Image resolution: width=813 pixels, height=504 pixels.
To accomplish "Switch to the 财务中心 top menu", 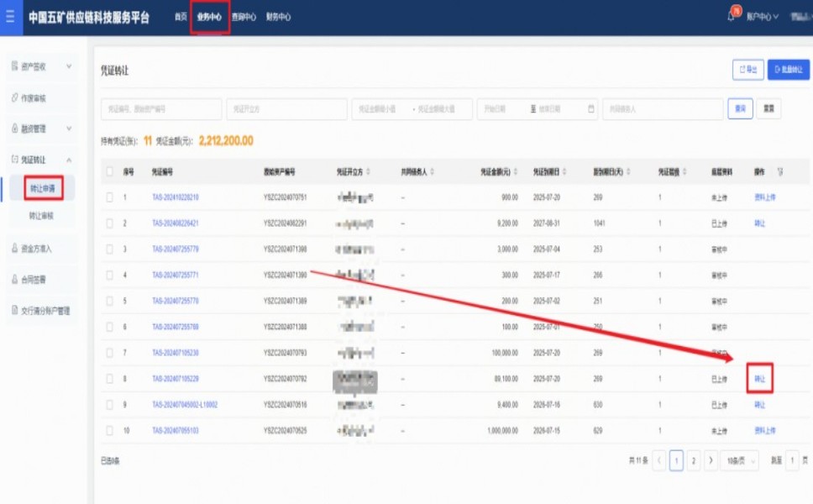I will click(x=278, y=17).
